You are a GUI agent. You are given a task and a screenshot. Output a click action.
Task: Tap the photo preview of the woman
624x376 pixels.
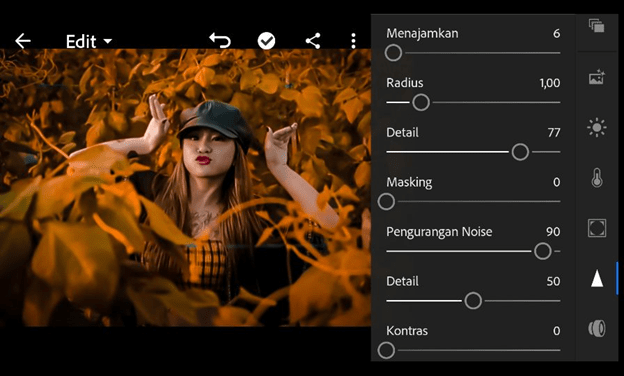point(185,188)
